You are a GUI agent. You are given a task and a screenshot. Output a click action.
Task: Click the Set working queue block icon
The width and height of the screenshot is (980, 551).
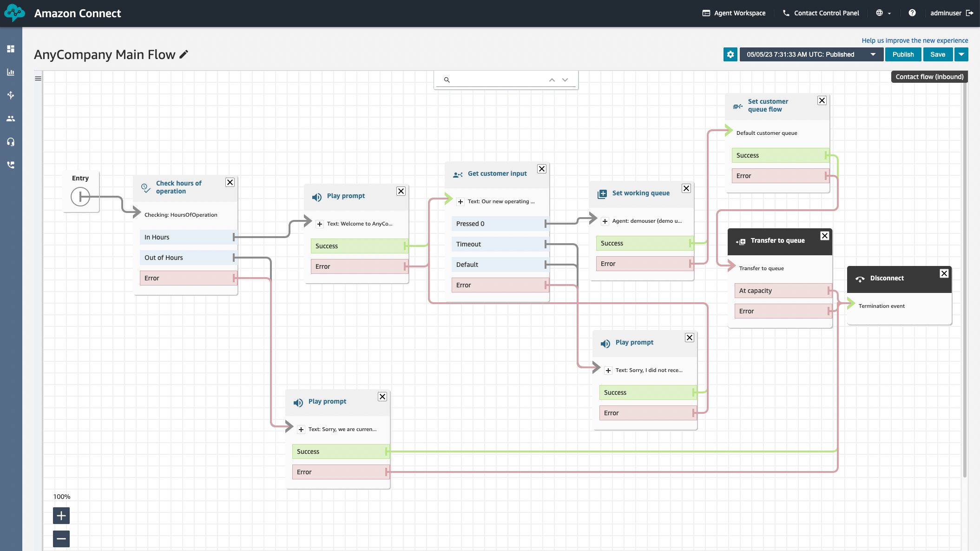point(602,194)
